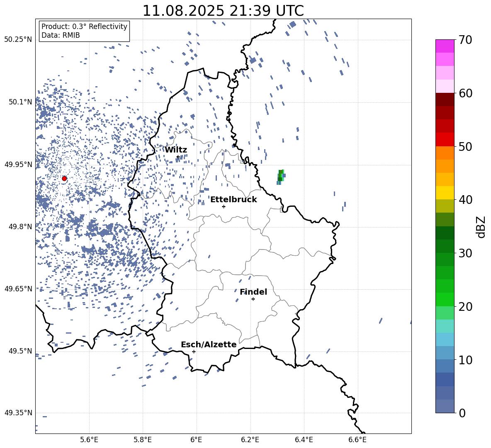The height and width of the screenshot is (448, 491).
Task: Click the title '11.08.2025 21:39 UTC'
Action: [x=223, y=11]
